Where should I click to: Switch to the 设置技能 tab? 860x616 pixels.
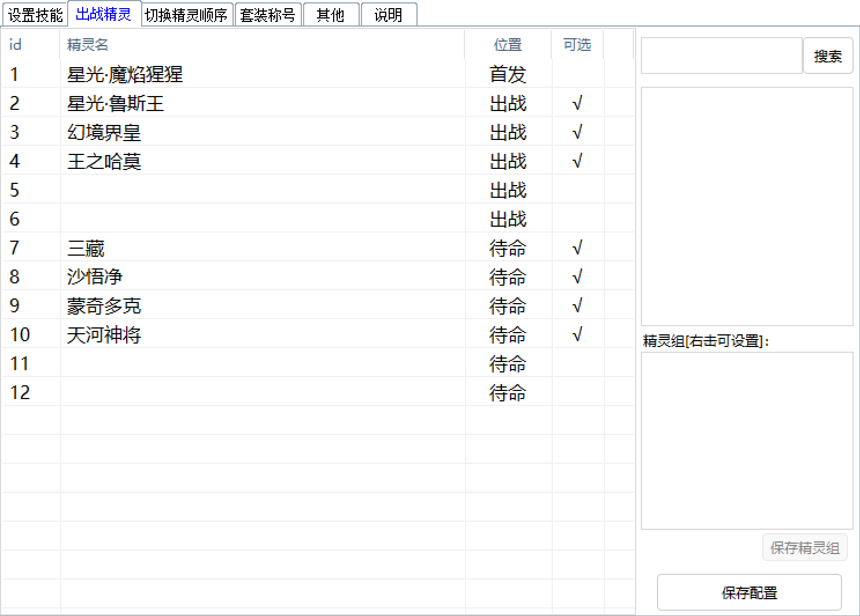pos(35,14)
